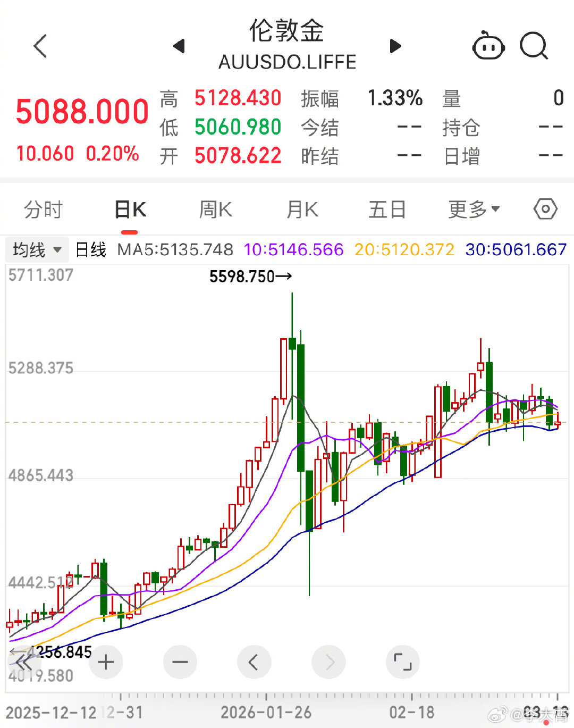This screenshot has height=728, width=574.
Task: Select the 周K tab
Action: (215, 210)
